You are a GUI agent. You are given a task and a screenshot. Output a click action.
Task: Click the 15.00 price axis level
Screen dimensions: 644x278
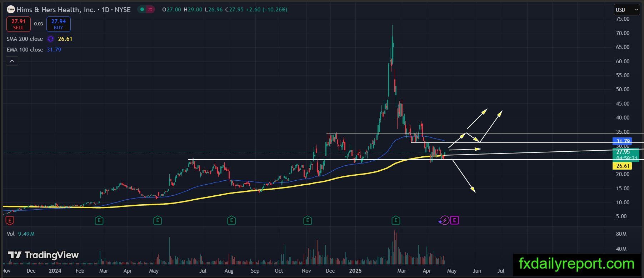pos(623,189)
